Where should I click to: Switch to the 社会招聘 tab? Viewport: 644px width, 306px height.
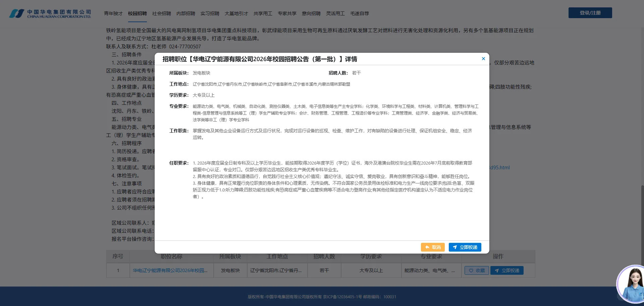(x=161, y=13)
